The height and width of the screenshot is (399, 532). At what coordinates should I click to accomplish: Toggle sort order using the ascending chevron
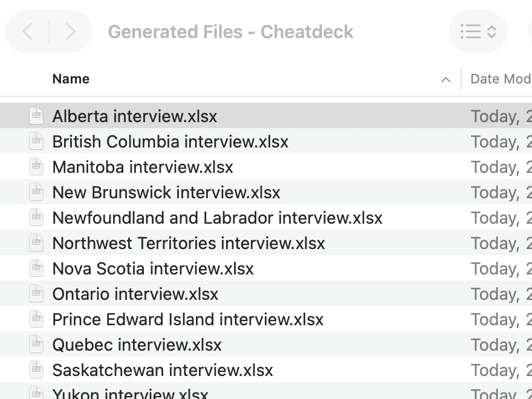pos(446,80)
